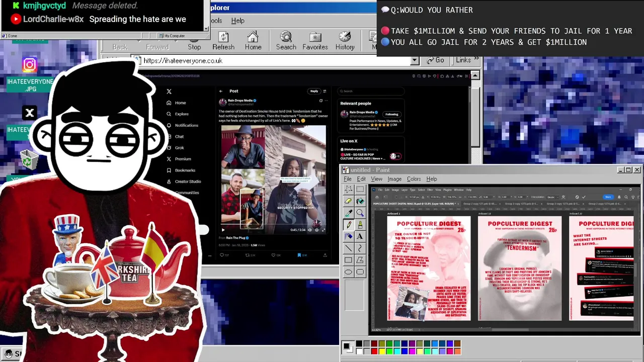Open the X desktop shortcut icon
644x362 pixels.
[29, 113]
